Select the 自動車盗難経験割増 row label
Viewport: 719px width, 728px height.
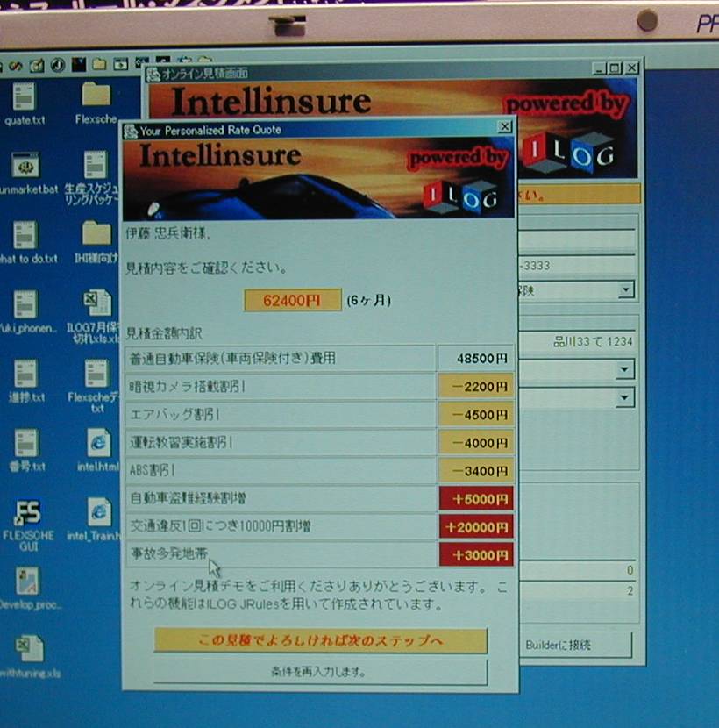pyautogui.click(x=188, y=498)
